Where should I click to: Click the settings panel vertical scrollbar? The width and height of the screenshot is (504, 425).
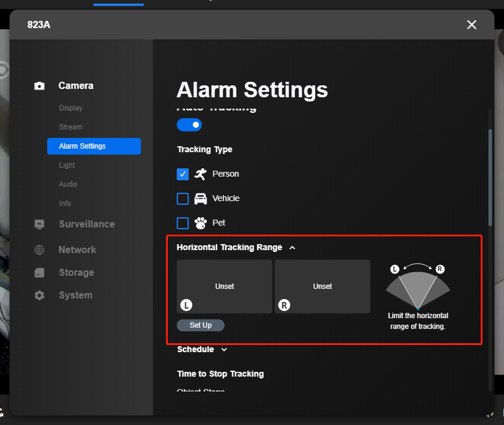(x=490, y=177)
